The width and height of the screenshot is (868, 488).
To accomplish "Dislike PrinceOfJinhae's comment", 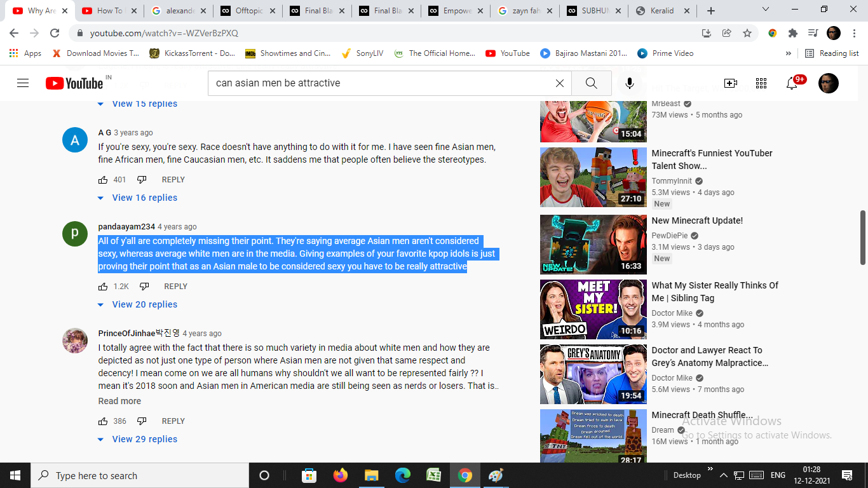I will (x=142, y=421).
